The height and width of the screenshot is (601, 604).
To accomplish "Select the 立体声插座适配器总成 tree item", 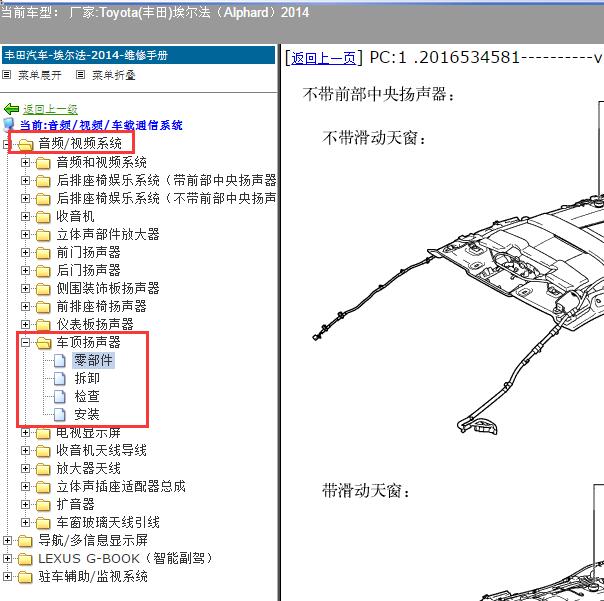I will point(121,487).
